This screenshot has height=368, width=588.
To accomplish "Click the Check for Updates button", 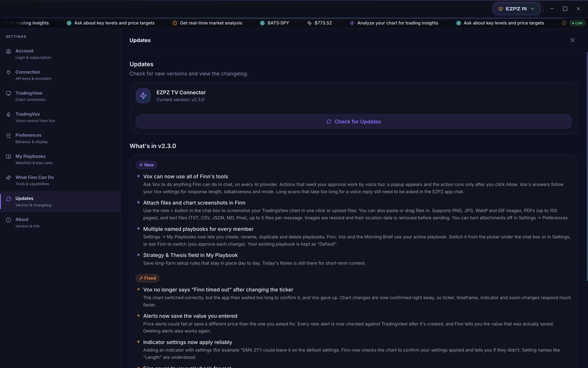I will [353, 122].
